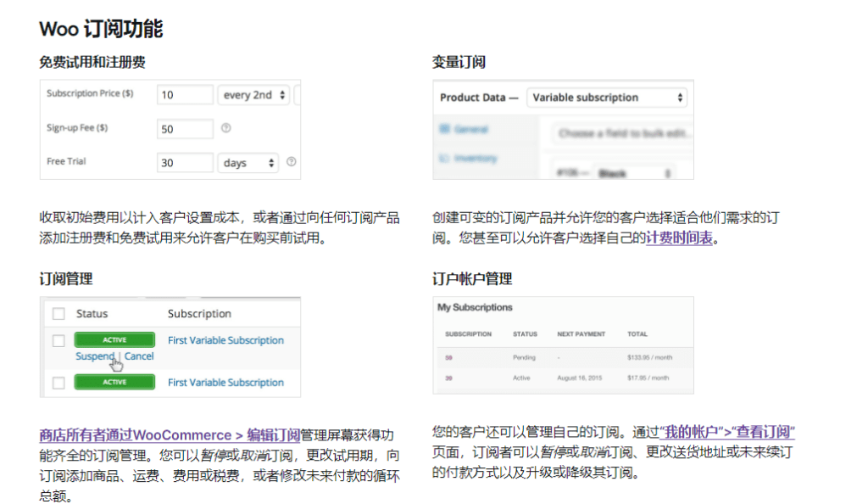Click the TOTAL column header
Image resolution: width=868 pixels, height=504 pixels.
click(637, 334)
